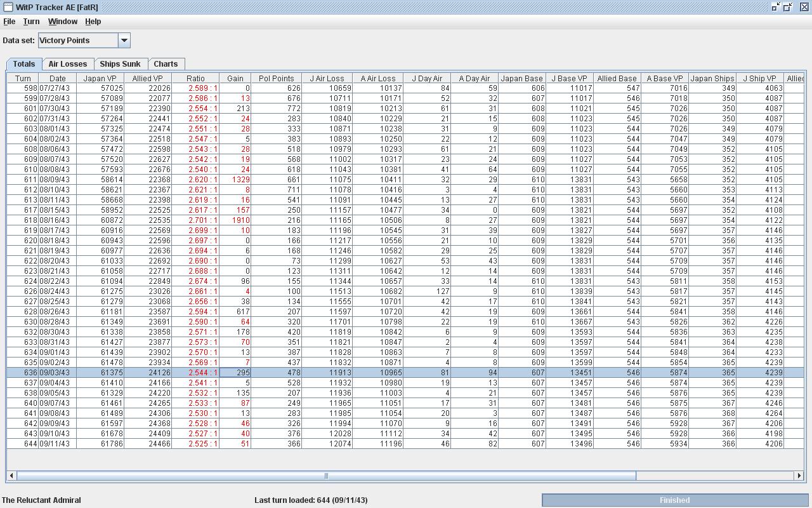Click the Last turn loaded status text

(311, 500)
